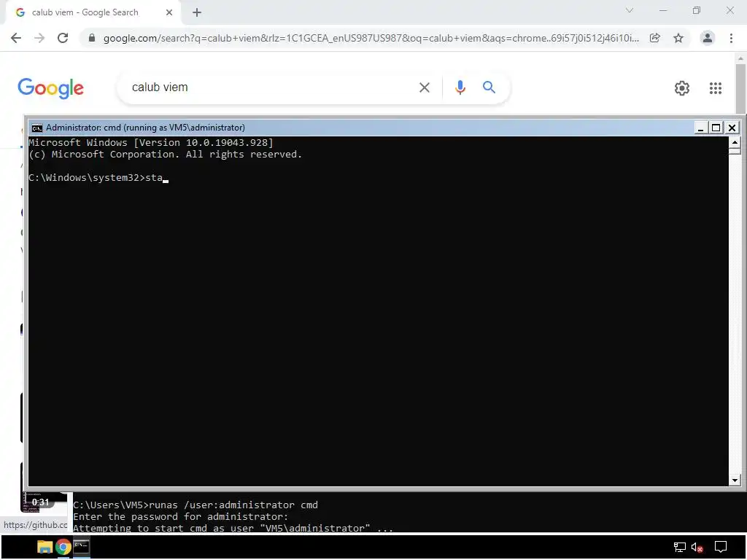Open the cmd window system menu icon
The image size is (747, 560).
36,128
